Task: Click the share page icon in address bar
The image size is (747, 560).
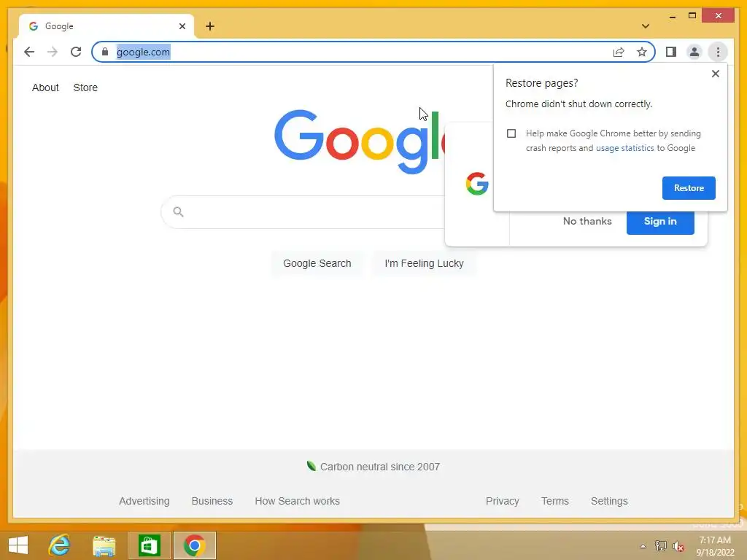Action: 619,52
